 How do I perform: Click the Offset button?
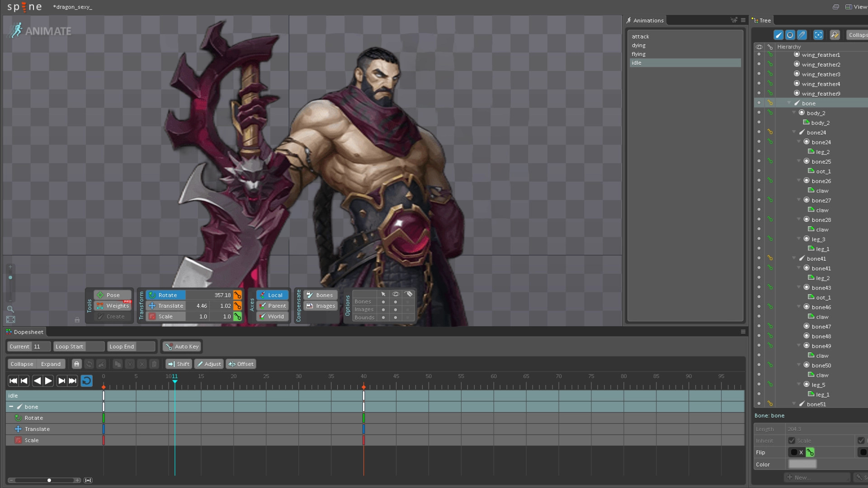pyautogui.click(x=241, y=364)
